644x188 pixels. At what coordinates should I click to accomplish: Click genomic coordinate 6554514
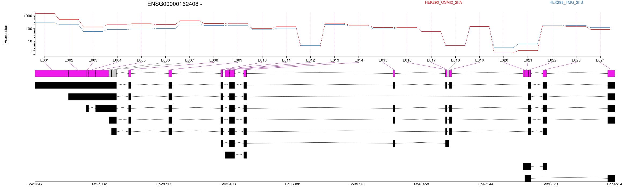[614, 184]
